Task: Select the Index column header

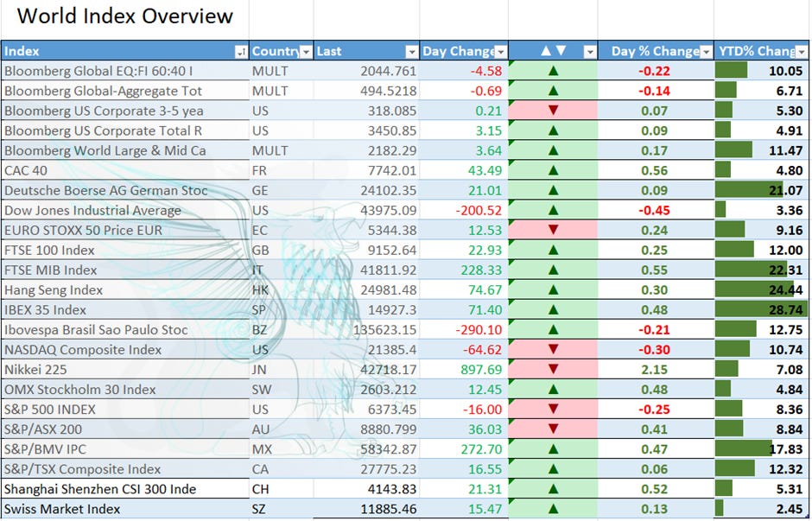Action: [x=124, y=51]
